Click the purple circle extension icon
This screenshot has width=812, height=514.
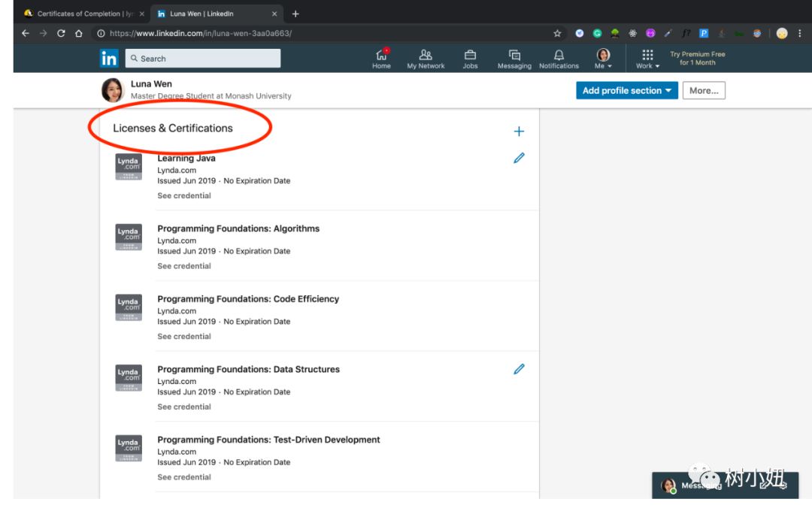[x=650, y=33]
